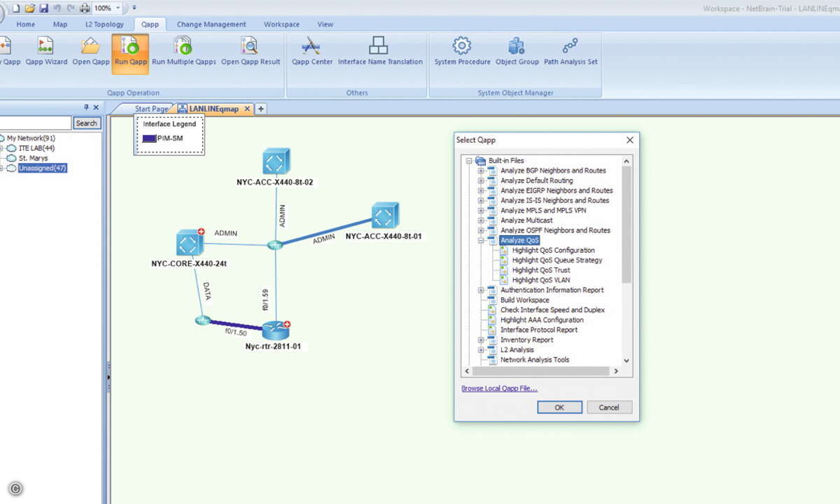Collapse the Built-in Files tree node
Image resolution: width=840 pixels, height=504 pixels.
(469, 160)
